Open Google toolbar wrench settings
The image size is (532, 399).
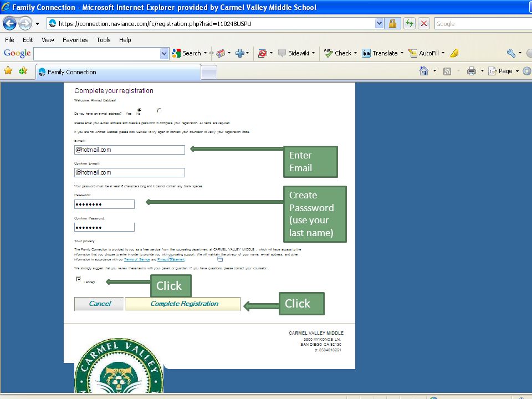tap(511, 53)
